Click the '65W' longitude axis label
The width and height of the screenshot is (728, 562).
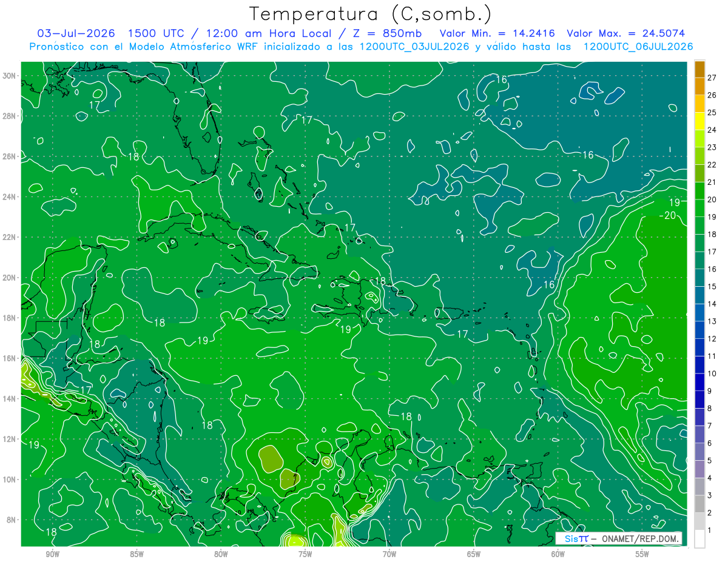474,554
